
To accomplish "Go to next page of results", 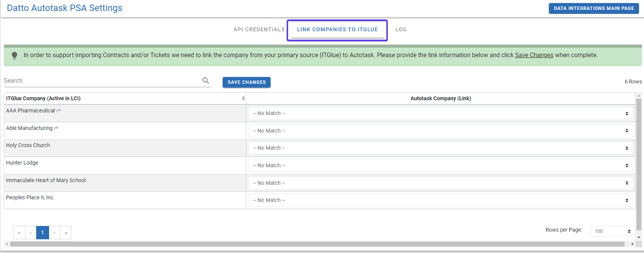I will 54,233.
